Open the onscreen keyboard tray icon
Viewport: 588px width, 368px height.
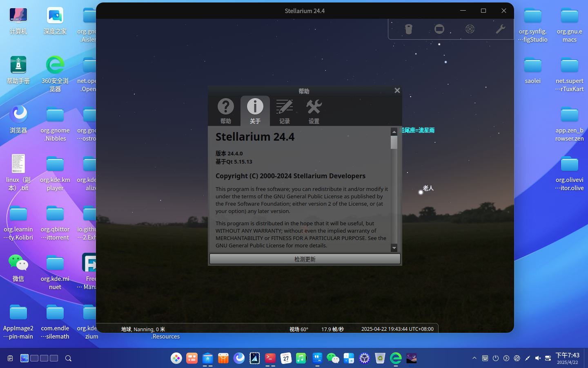pos(485,358)
